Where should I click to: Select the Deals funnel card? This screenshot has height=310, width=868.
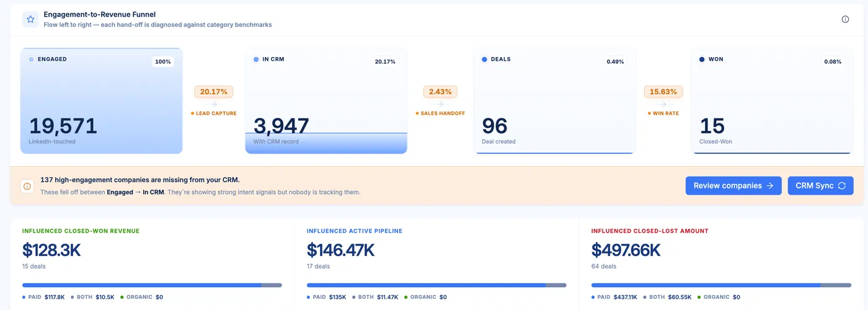coord(554,100)
